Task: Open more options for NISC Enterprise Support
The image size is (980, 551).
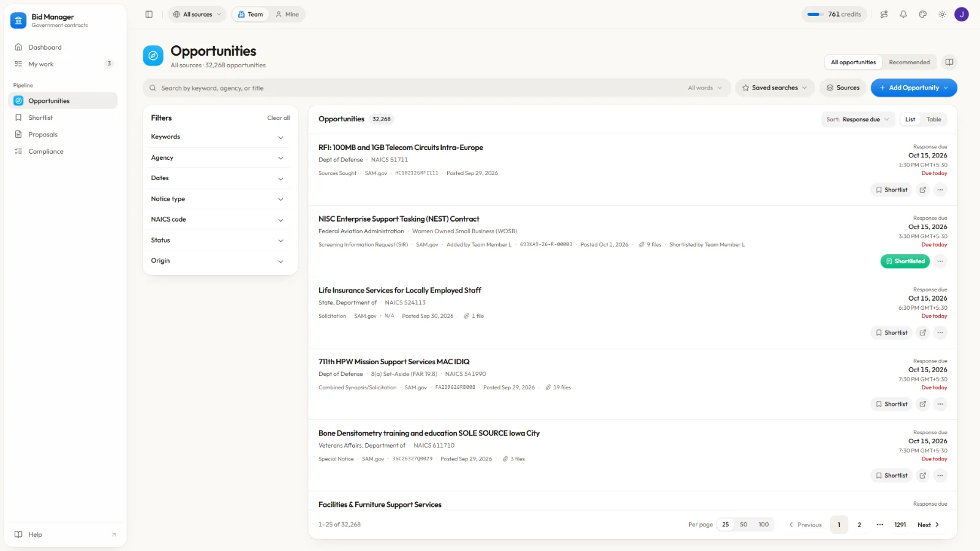Action: pos(940,261)
